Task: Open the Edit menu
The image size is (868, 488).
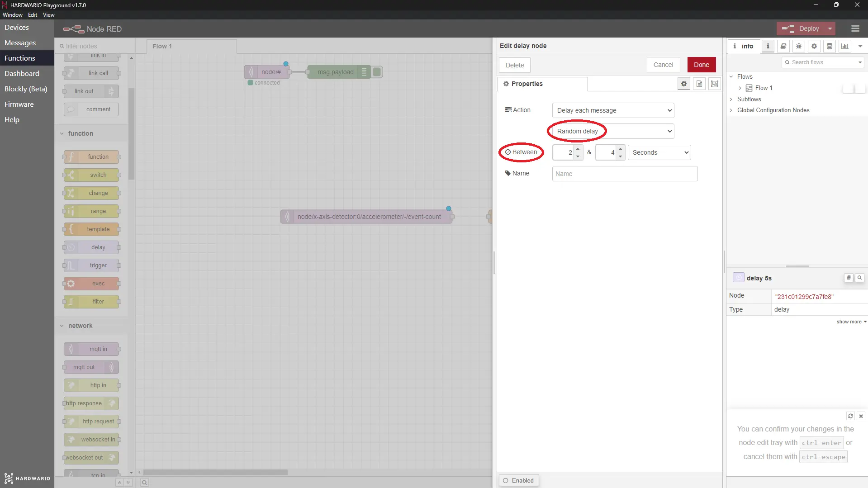Action: [33, 15]
